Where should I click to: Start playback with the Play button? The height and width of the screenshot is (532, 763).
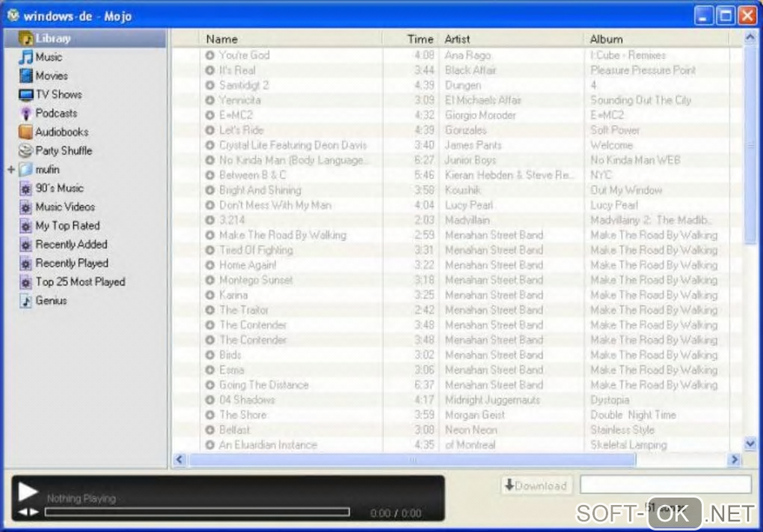(x=28, y=491)
